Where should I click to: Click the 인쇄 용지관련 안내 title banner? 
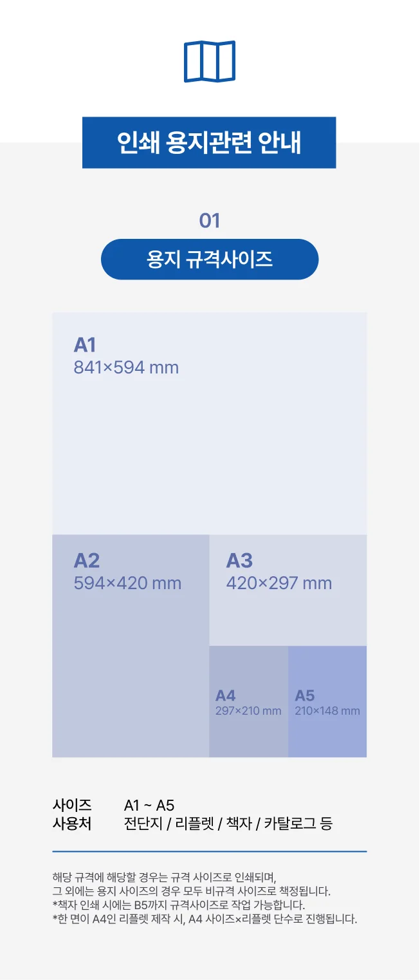point(209,142)
